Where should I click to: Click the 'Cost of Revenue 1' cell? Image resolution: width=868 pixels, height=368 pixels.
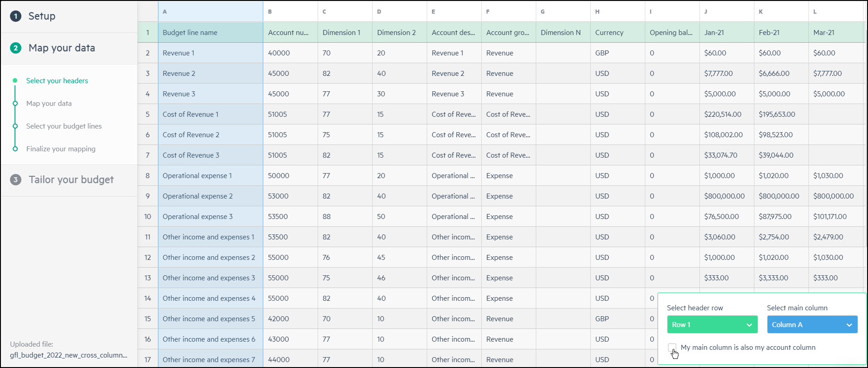(x=210, y=114)
